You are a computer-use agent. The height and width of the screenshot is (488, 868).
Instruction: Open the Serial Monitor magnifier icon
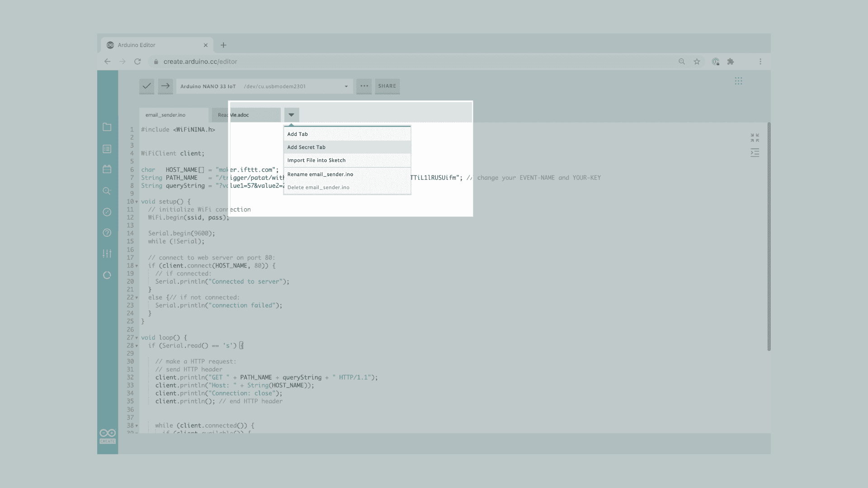[x=107, y=191]
